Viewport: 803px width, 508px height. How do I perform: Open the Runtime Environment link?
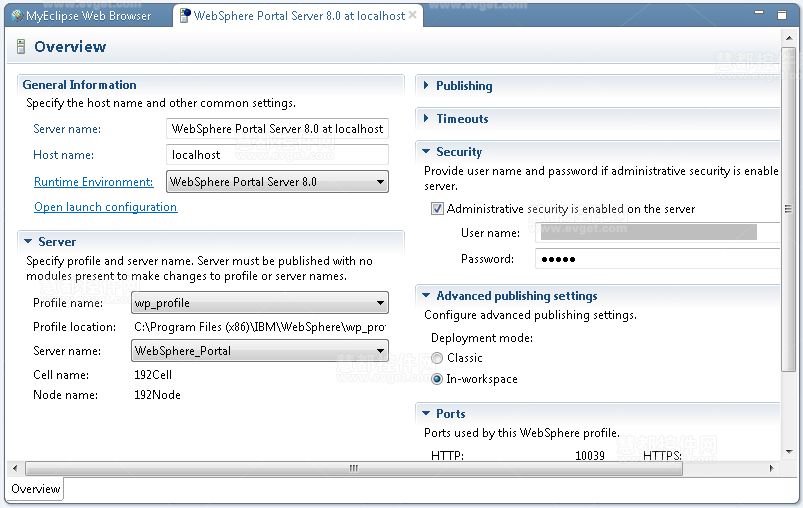click(x=94, y=182)
